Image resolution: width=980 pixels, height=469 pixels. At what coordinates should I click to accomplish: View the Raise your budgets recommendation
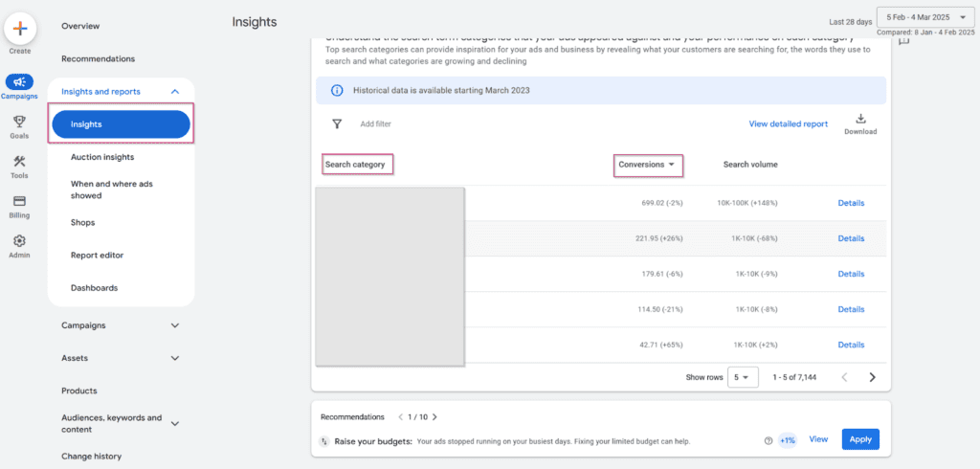tap(818, 439)
